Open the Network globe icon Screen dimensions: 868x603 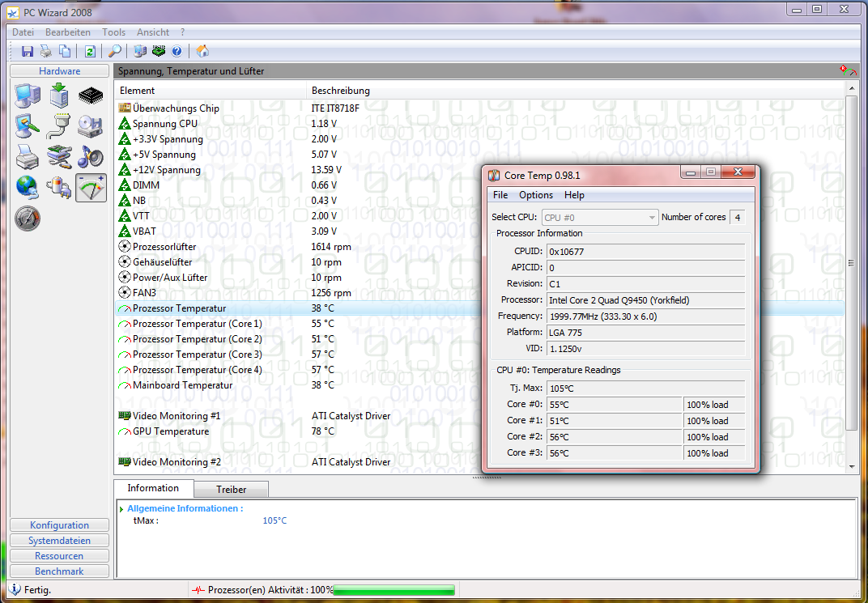click(28, 188)
